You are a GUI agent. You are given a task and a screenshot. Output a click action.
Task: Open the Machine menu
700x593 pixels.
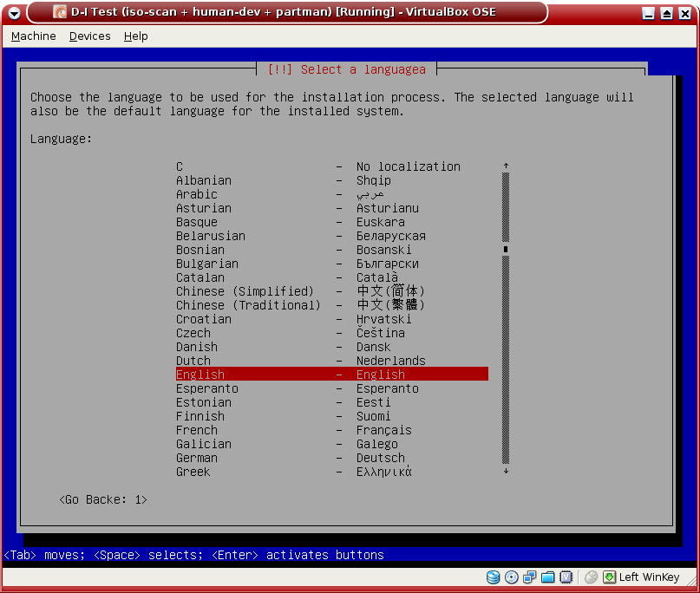pyautogui.click(x=33, y=36)
